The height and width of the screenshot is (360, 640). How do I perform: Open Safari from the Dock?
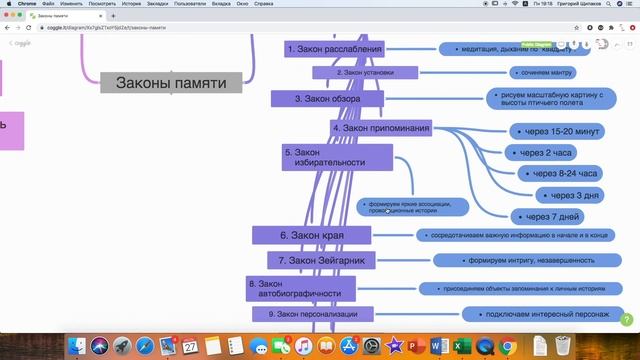(x=144, y=346)
